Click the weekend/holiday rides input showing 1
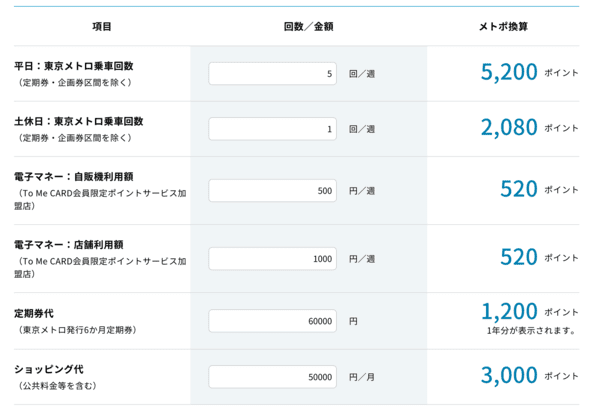This screenshot has width=600, height=406. point(272,129)
